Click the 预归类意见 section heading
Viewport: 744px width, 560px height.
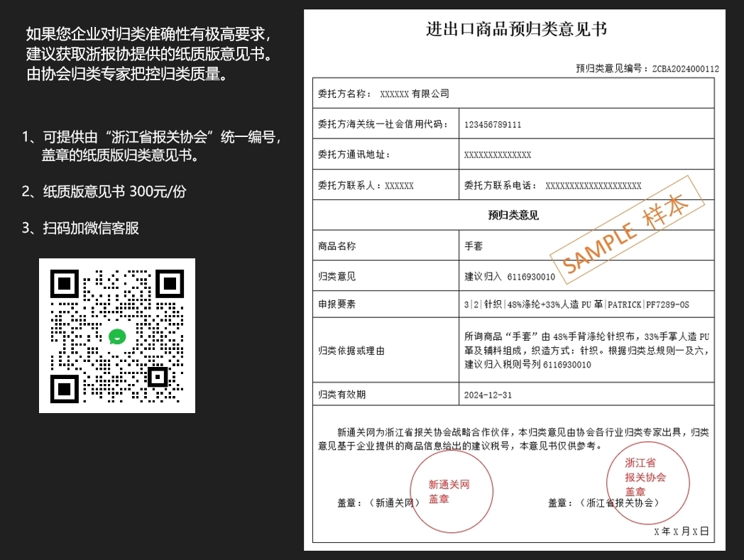[x=513, y=216]
